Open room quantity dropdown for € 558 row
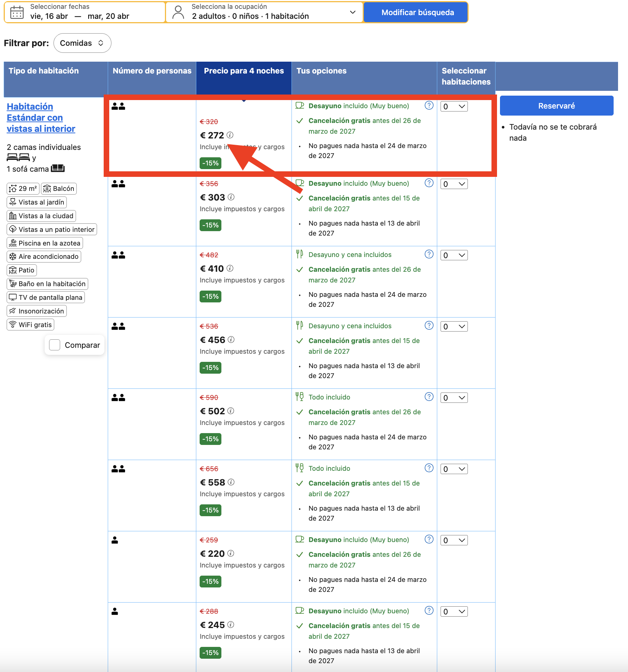This screenshot has height=672, width=628. (454, 469)
